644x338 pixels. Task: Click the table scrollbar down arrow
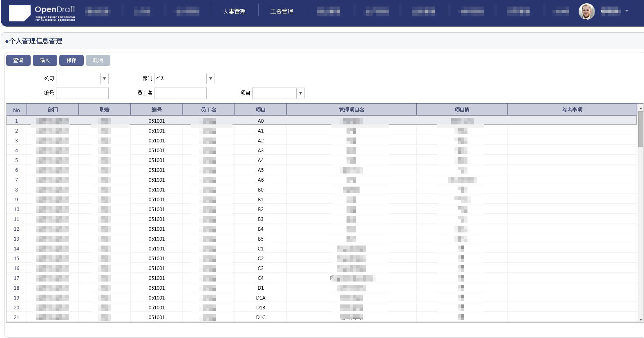click(x=640, y=320)
